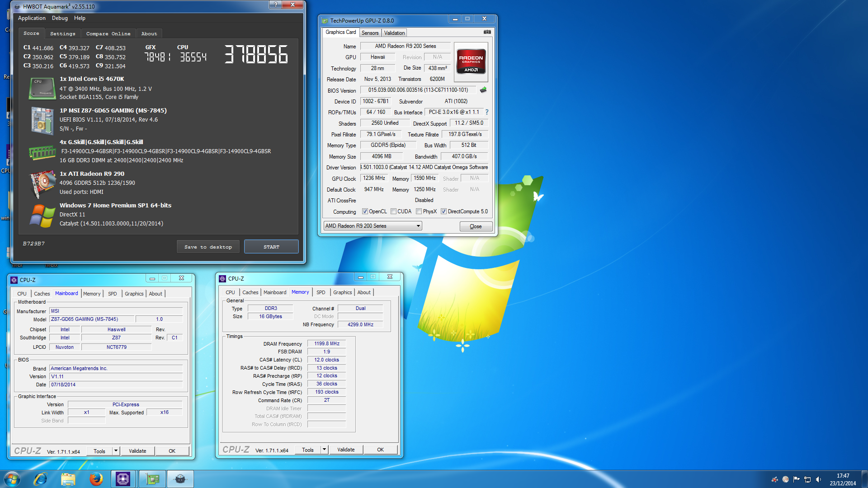Viewport: 868px width, 488px height.
Task: Open the Debug menu in Aquamark
Action: point(60,18)
